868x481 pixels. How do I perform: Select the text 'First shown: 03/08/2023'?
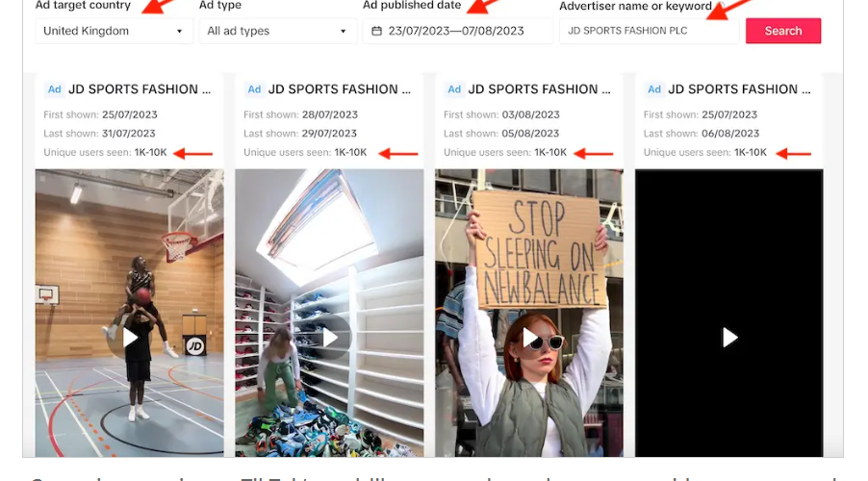point(501,114)
